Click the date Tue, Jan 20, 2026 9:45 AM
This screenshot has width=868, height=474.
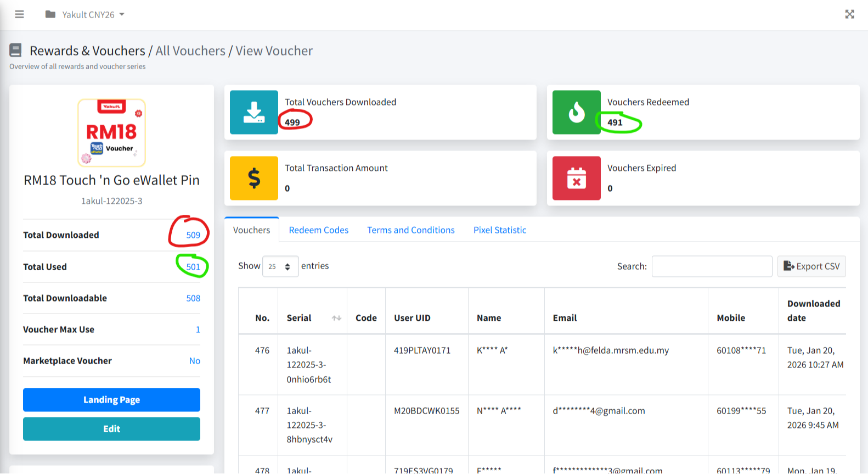(813, 418)
